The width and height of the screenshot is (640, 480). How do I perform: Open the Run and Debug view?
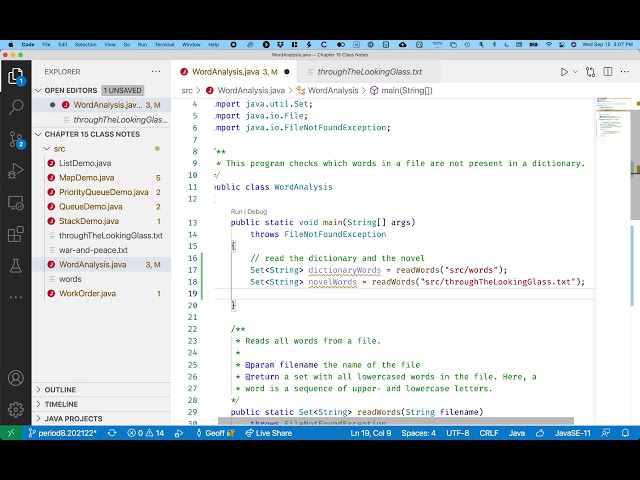pyautogui.click(x=16, y=171)
